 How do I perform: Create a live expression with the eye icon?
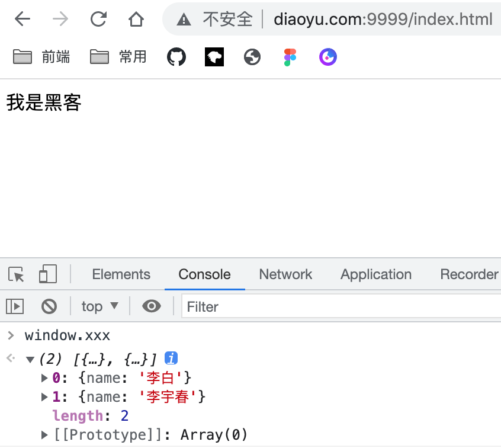coord(152,306)
